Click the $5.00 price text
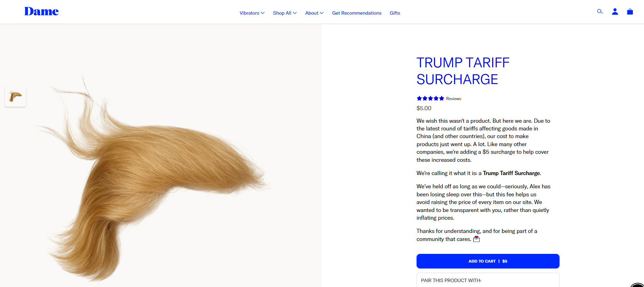Screen dimensions: 644x287 click(x=424, y=108)
